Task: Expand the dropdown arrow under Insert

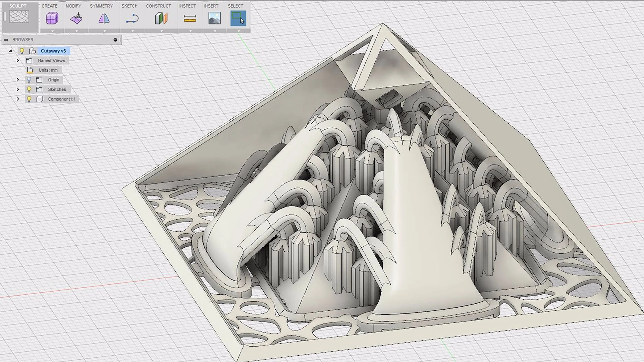Action: tap(215, 31)
